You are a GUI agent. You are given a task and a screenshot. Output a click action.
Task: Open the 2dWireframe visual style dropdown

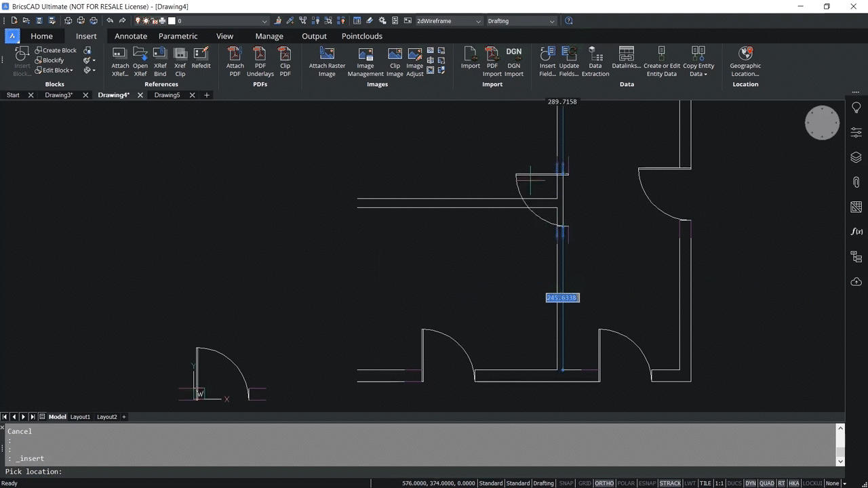pyautogui.click(x=449, y=21)
